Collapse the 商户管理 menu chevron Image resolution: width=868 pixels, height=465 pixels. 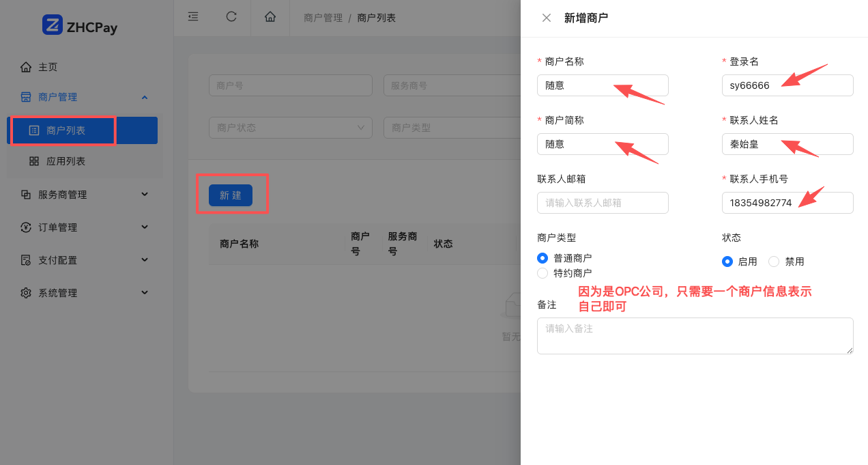[x=145, y=97]
